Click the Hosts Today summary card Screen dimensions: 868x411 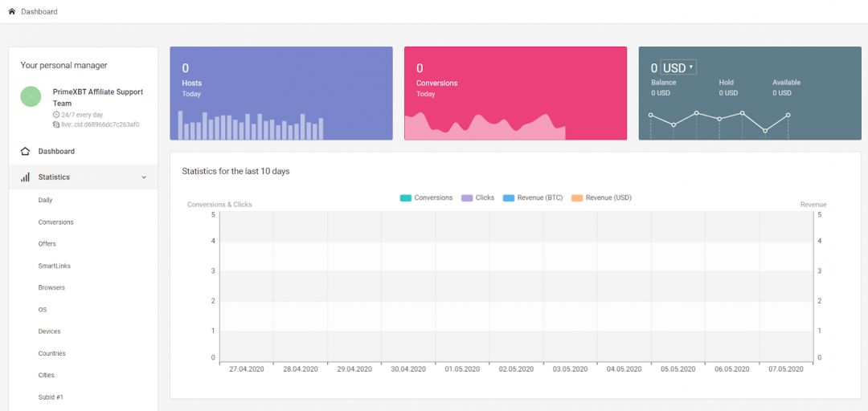click(x=280, y=93)
